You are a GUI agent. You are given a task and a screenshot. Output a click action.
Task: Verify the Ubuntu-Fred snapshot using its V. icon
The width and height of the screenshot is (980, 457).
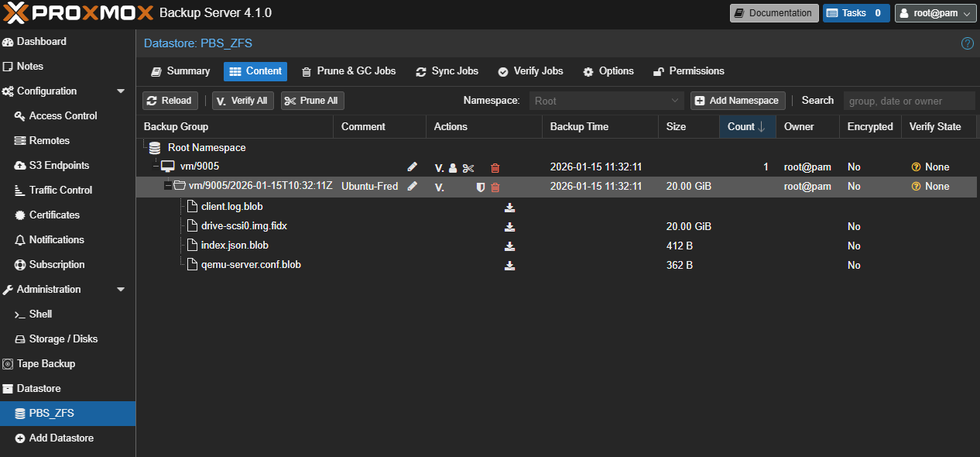pos(439,187)
